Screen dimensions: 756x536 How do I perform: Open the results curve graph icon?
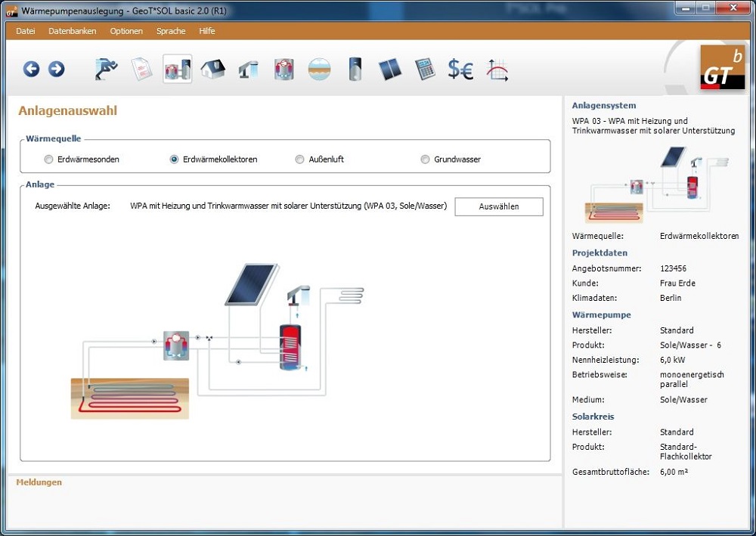(497, 70)
